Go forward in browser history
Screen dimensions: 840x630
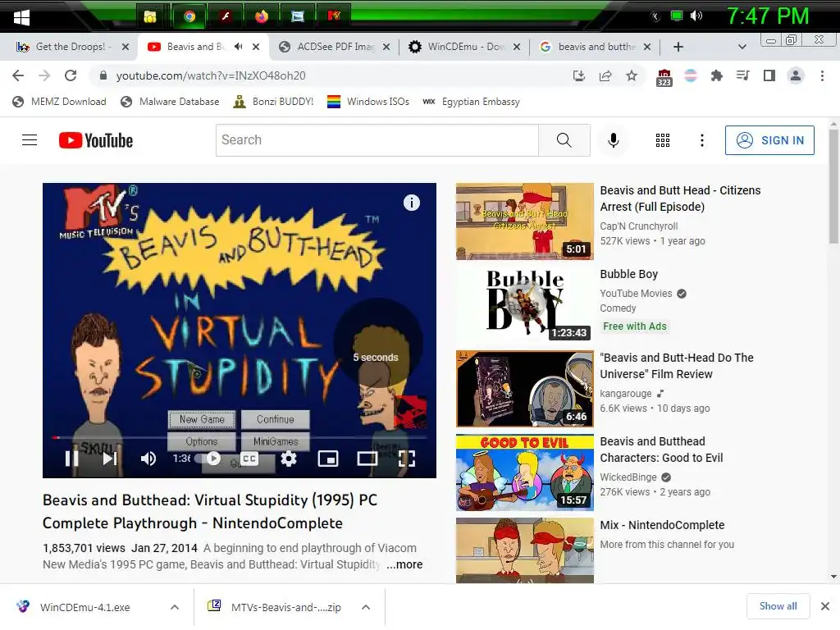[x=44, y=75]
